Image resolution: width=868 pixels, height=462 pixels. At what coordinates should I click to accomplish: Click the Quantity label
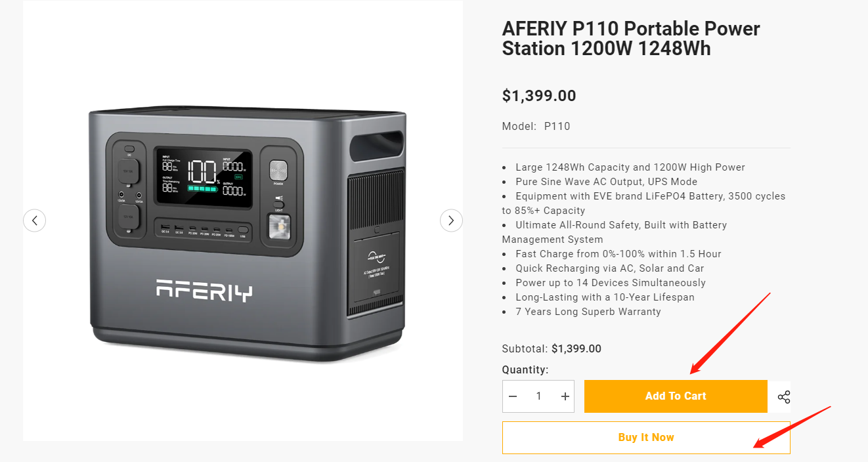point(525,369)
